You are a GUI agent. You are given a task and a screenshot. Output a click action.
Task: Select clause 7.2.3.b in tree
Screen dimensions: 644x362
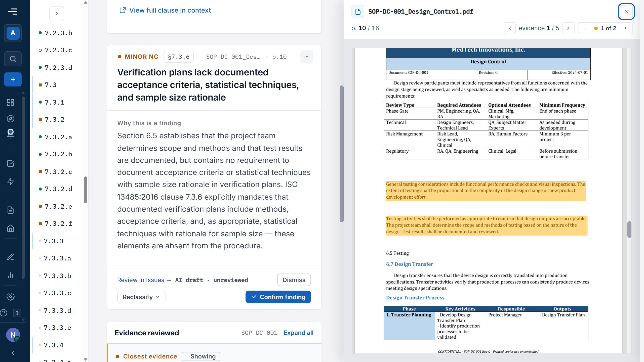pos(56,33)
